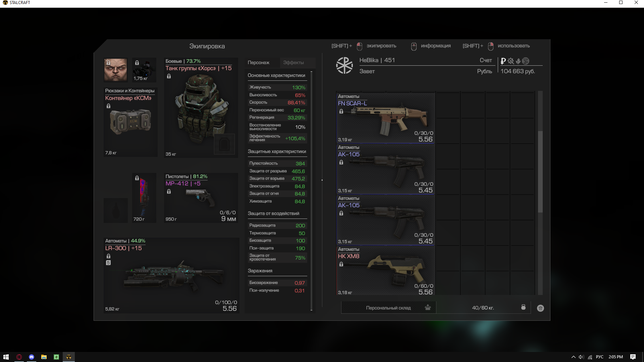Screen dimensions: 644x362
Task: Select the MP-412 revolver slot
Action: (x=201, y=198)
